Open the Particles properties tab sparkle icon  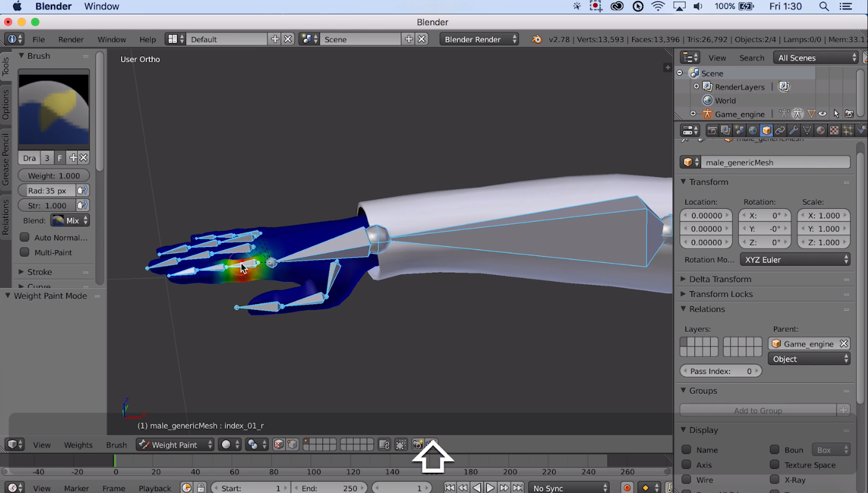pyautogui.click(x=848, y=130)
